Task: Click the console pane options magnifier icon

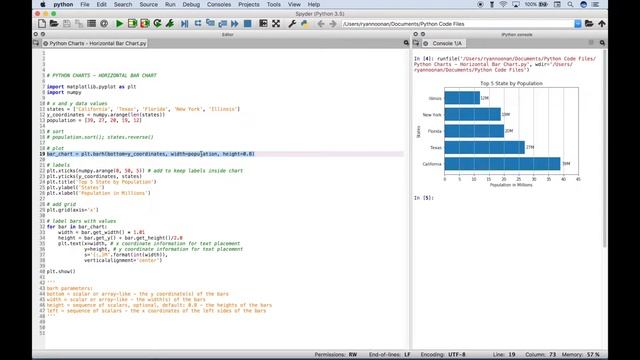Action: coord(602,43)
